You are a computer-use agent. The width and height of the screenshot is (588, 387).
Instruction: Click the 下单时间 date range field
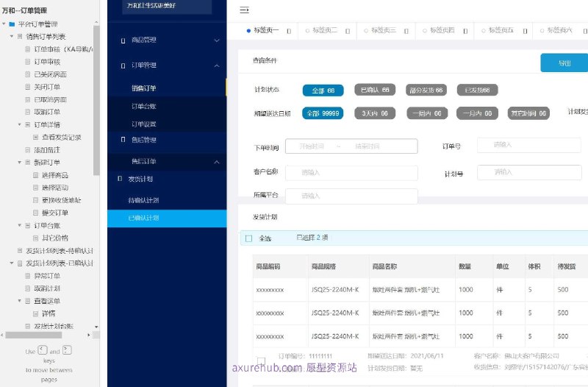351,146
